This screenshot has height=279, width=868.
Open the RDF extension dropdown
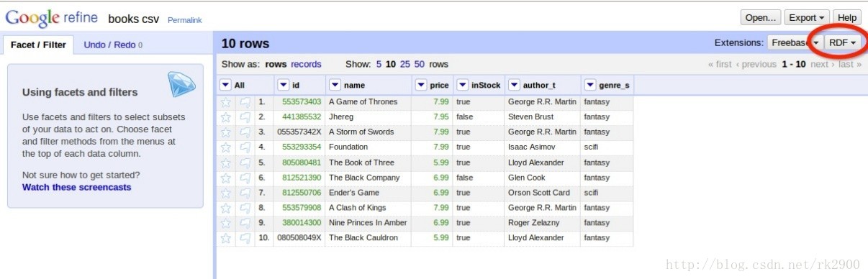(842, 42)
